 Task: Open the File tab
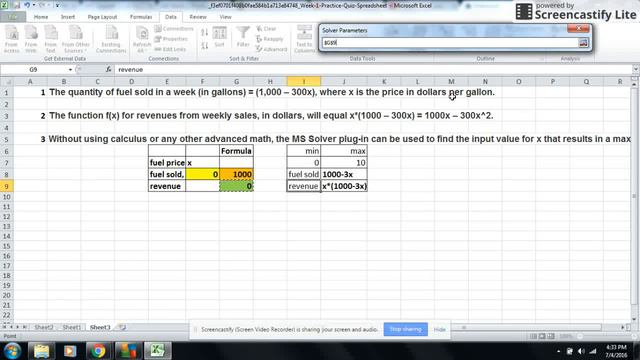coord(13,17)
